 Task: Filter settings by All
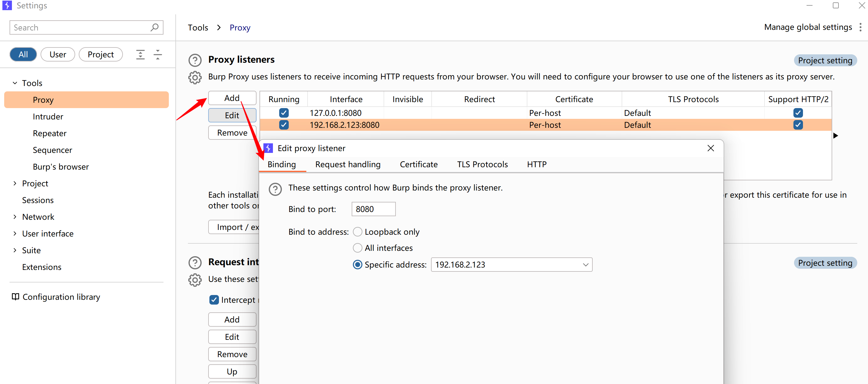23,55
